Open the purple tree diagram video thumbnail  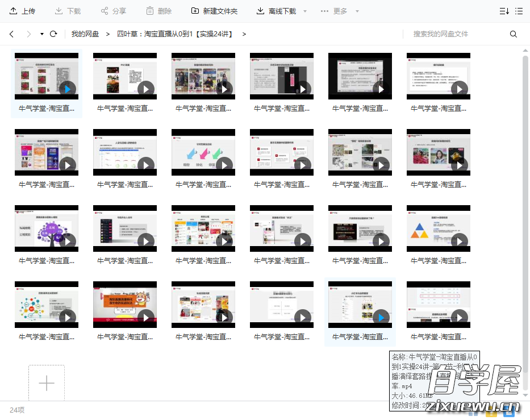point(47,228)
